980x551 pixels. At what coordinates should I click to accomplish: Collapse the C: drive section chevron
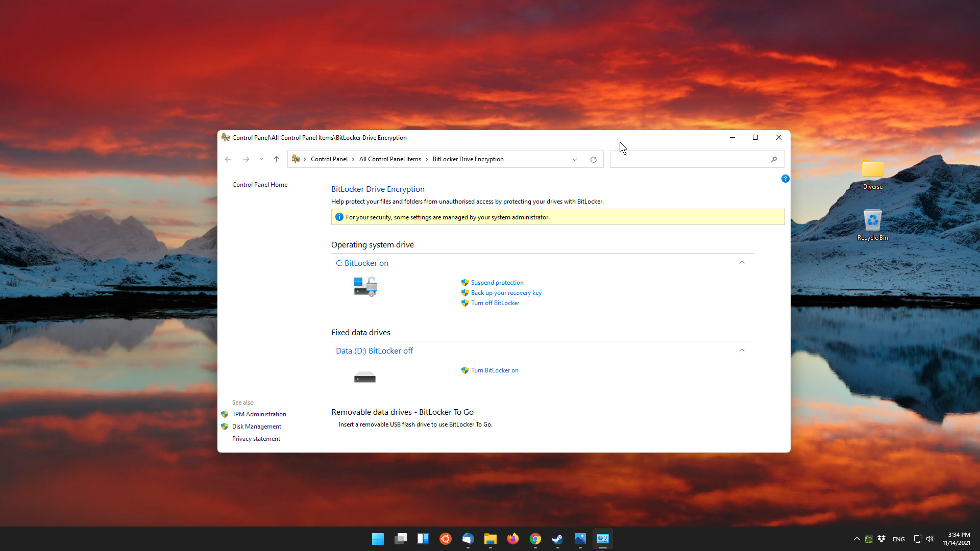point(742,262)
